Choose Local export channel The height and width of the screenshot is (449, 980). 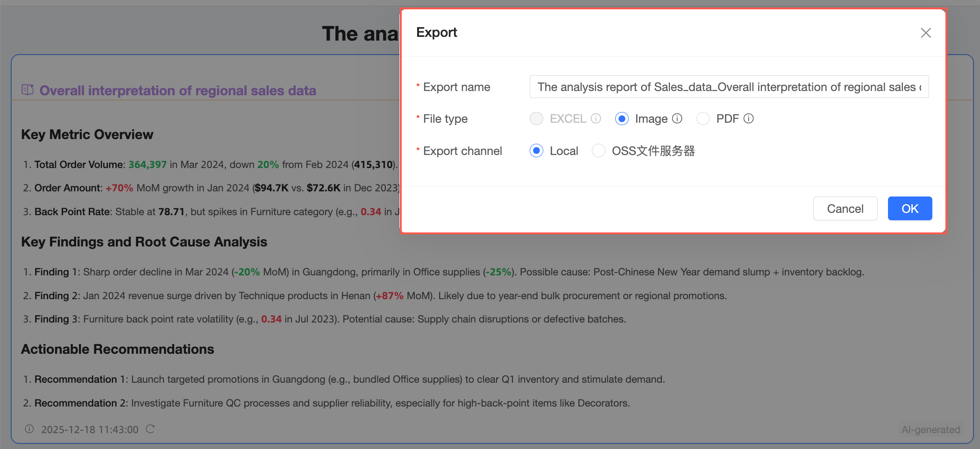(x=536, y=151)
